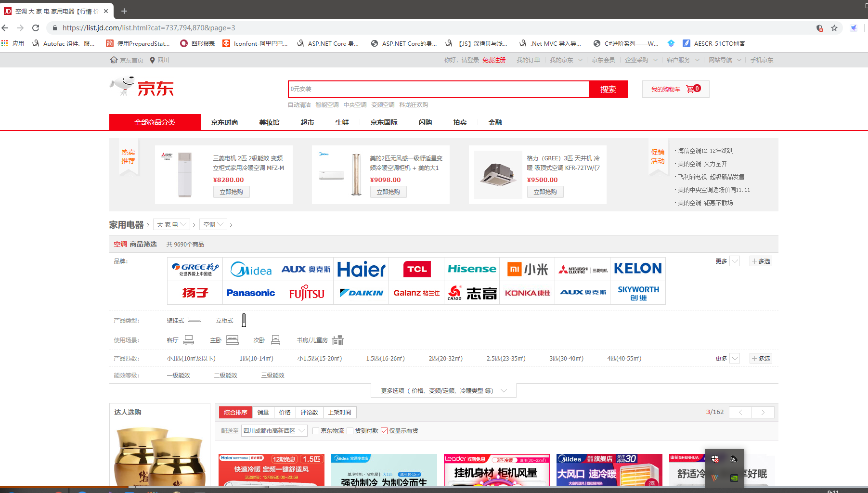Screen dimensions: 868x493
Task: Select the TCL brand logo
Action: tap(416, 269)
